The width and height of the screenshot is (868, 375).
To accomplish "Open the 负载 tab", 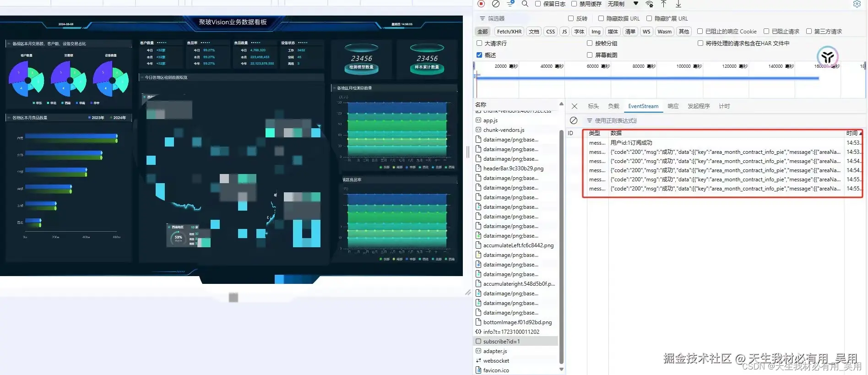I will tap(613, 106).
